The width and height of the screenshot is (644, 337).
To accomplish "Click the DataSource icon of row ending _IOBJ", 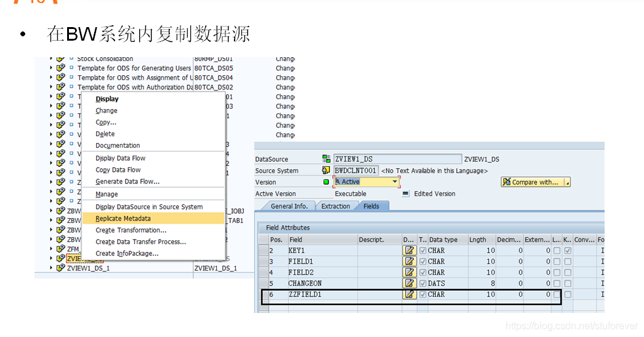I will pos(61,211).
